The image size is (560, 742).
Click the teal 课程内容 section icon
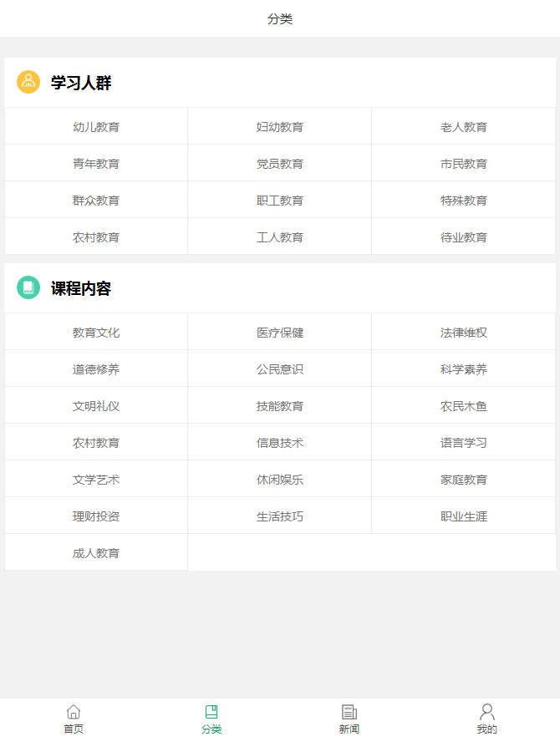(x=28, y=287)
